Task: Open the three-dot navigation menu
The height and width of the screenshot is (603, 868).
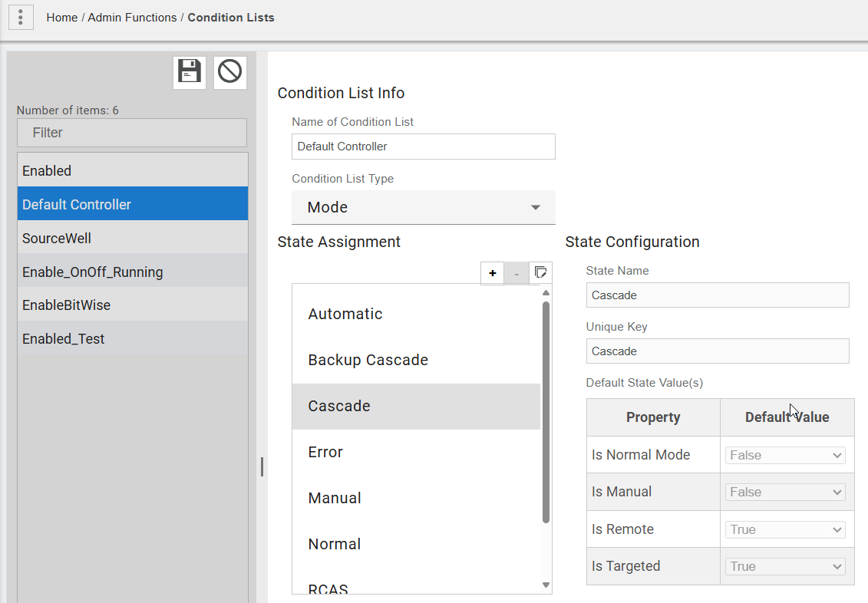Action: click(21, 17)
